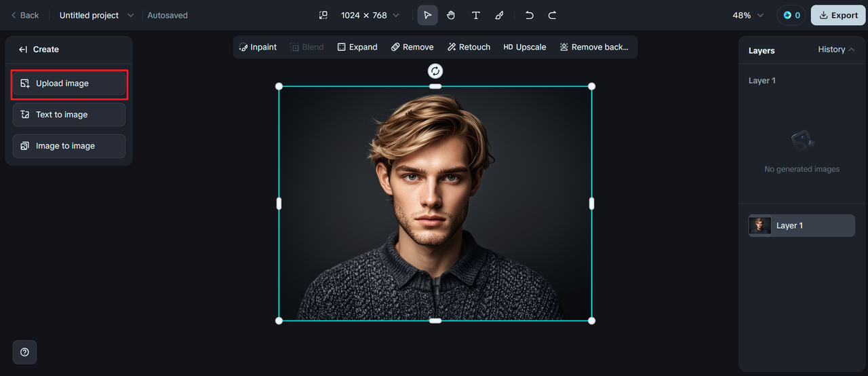This screenshot has height=376, width=868.
Task: Click the bottom-right corner handle of the image
Action: (591, 320)
